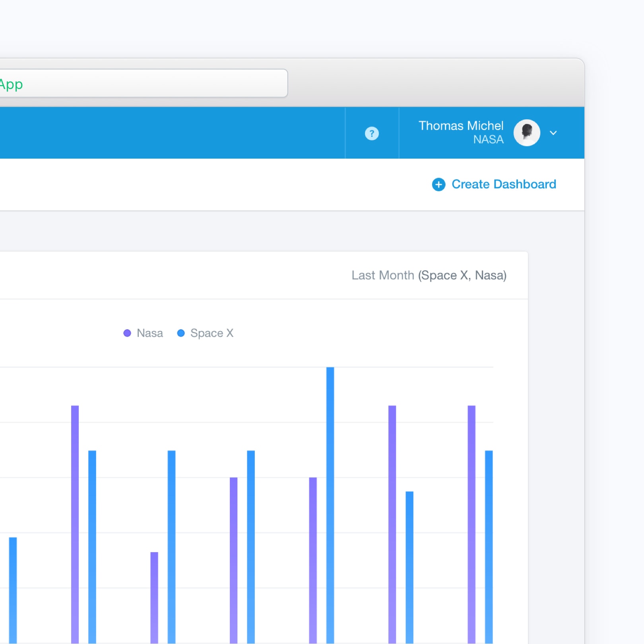Click the Create Dashboard link
The image size is (644, 644).
pos(504,184)
